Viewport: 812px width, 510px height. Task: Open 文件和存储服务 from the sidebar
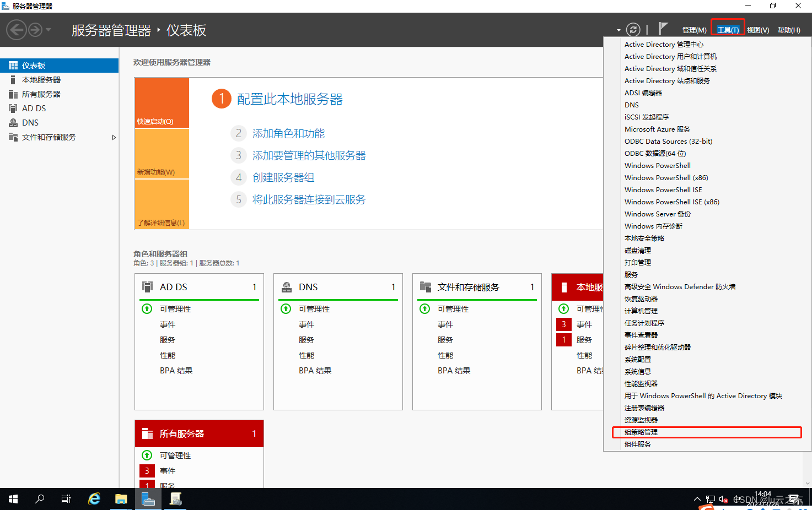click(x=49, y=137)
